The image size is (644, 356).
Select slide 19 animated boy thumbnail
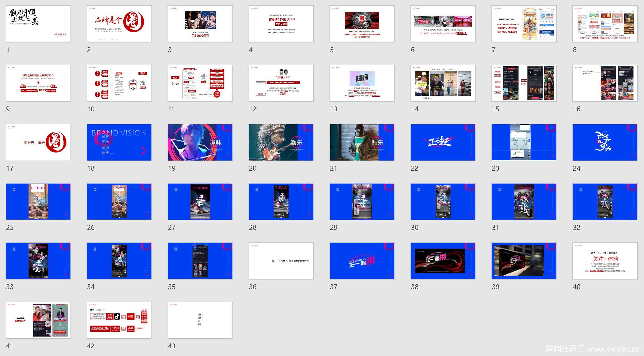[x=200, y=142]
